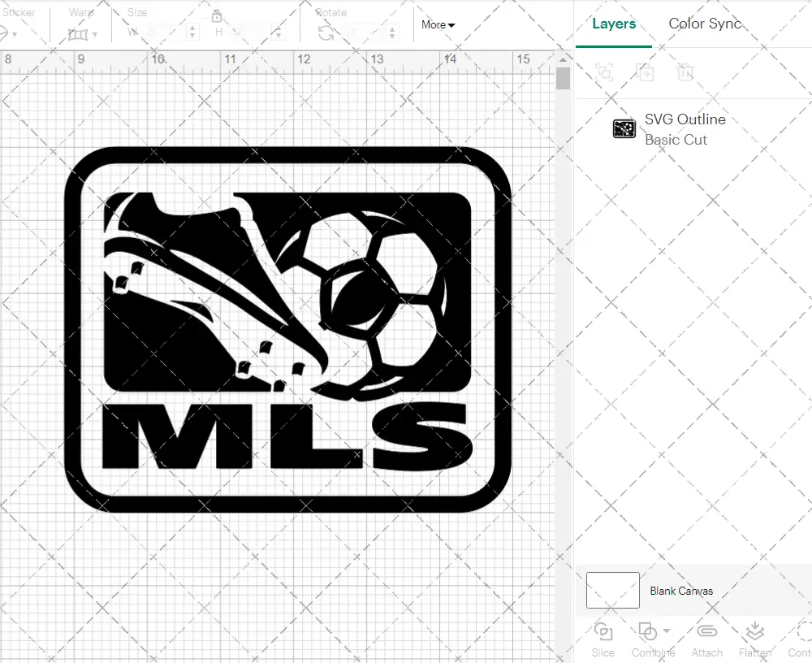Switch to the Layers tab
The height and width of the screenshot is (663, 812).
[x=614, y=24]
